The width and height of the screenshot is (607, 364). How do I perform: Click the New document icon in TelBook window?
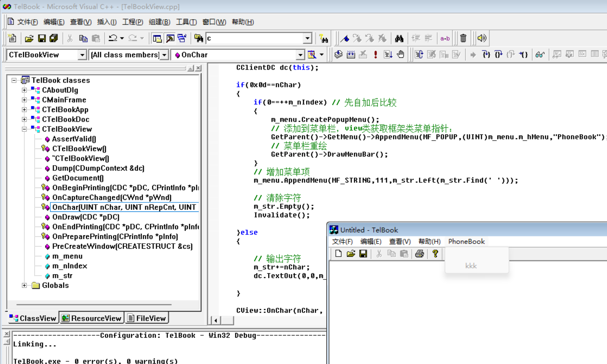tap(338, 254)
